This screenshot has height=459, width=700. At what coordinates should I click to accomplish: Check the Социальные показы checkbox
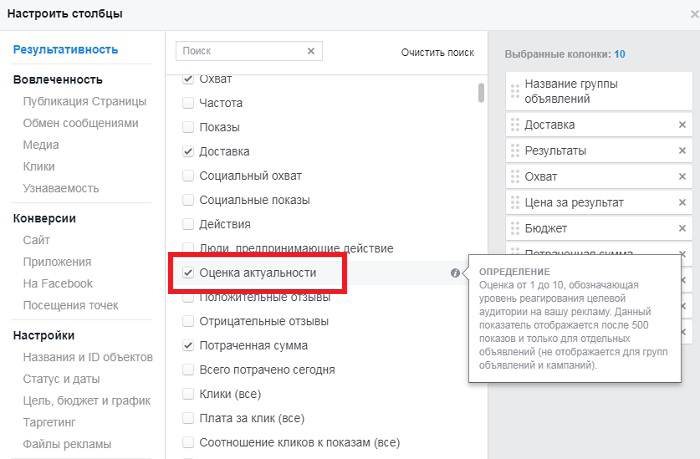point(188,200)
